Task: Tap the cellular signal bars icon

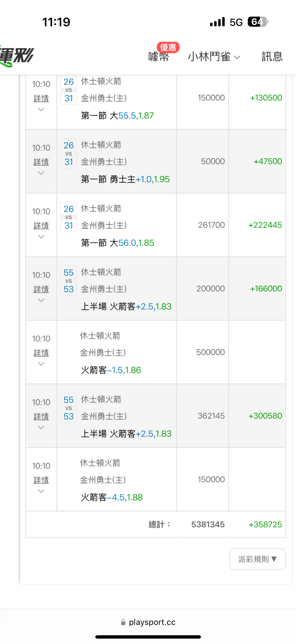Action: click(217, 22)
